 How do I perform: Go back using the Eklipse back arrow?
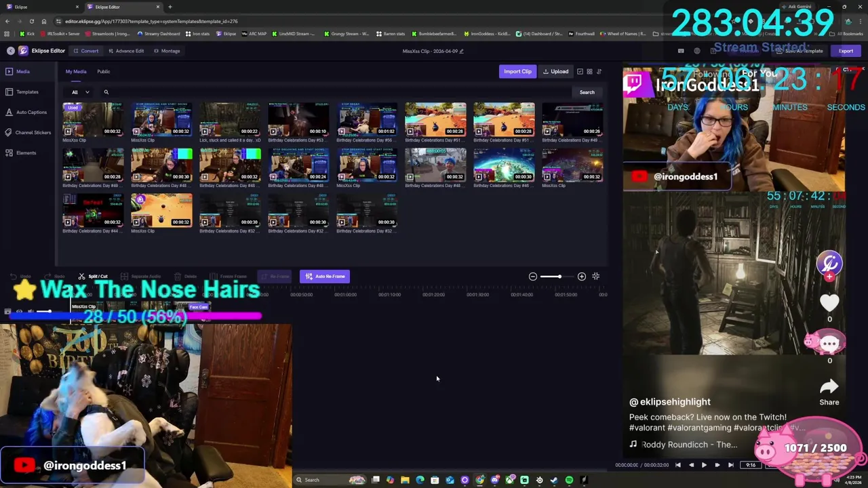[10, 51]
